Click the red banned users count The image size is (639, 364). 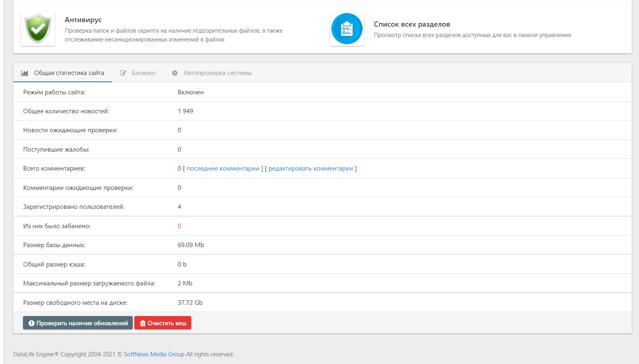[x=180, y=226]
